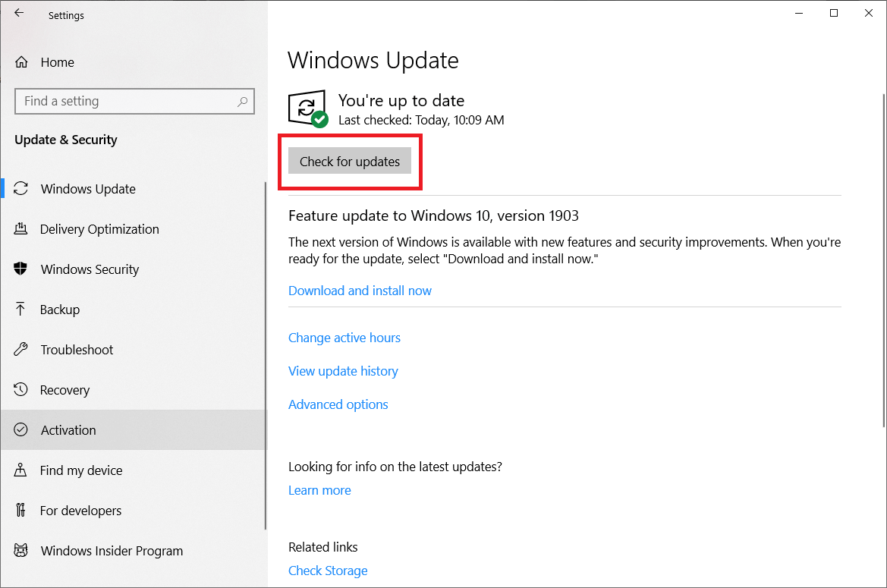Screen dimensions: 887x588
Task: Maximize the Settings window
Action: [834, 13]
